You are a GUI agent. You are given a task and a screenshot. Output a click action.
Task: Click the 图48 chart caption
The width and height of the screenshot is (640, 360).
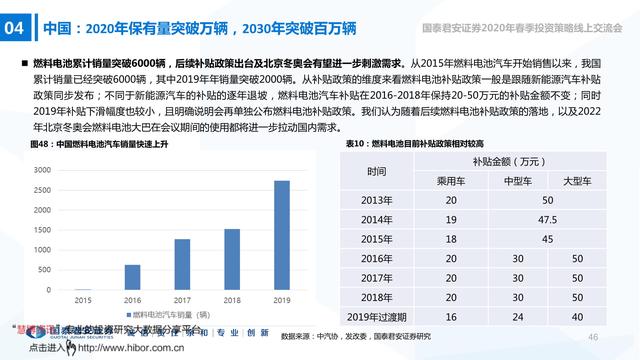(99, 144)
